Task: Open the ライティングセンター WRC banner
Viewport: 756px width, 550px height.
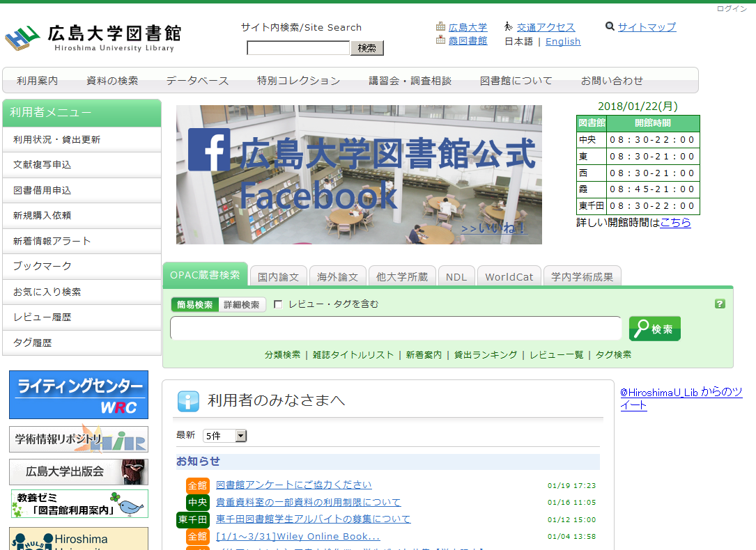Action: (79, 395)
